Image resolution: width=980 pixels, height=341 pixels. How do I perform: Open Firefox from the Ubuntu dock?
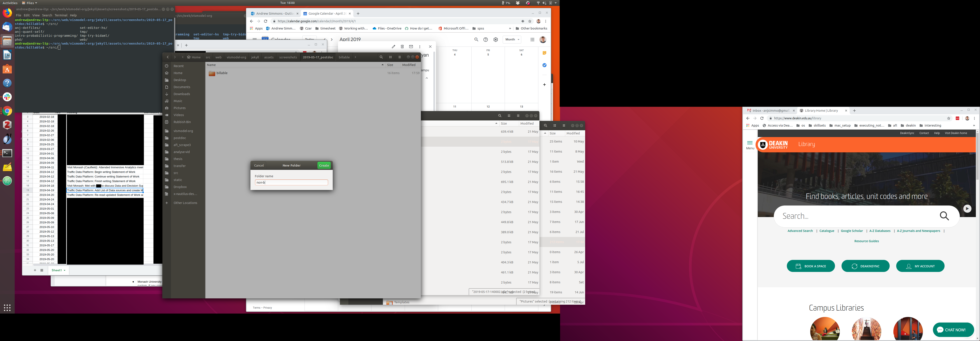click(7, 13)
